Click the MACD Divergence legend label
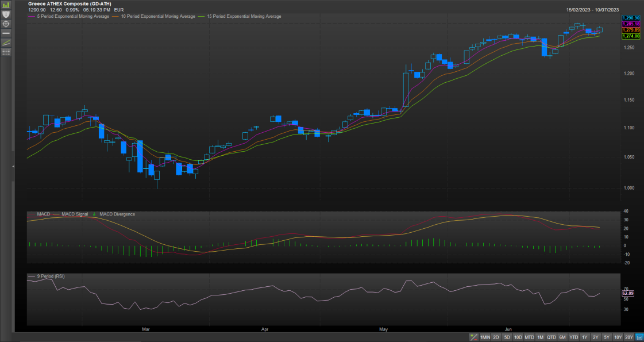644x342 pixels. click(117, 214)
